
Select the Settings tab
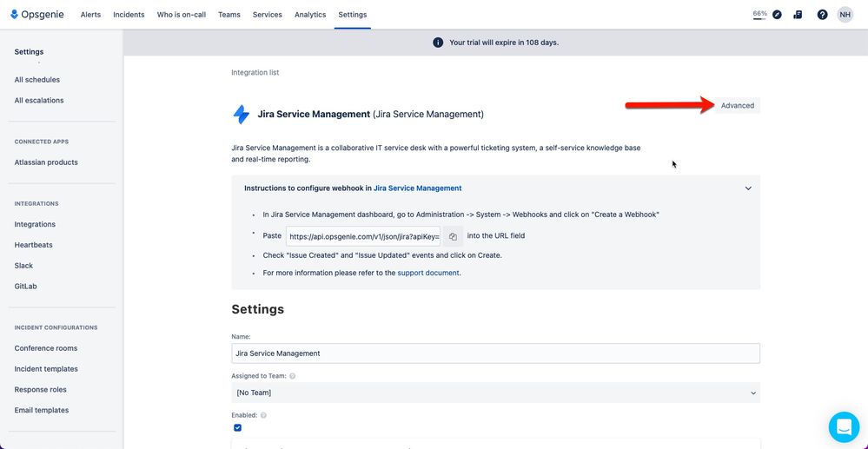353,15
